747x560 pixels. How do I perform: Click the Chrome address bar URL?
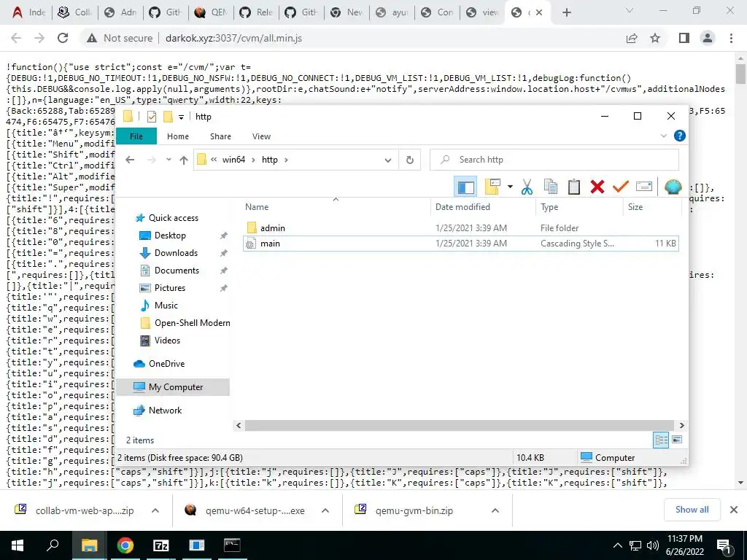233,38
